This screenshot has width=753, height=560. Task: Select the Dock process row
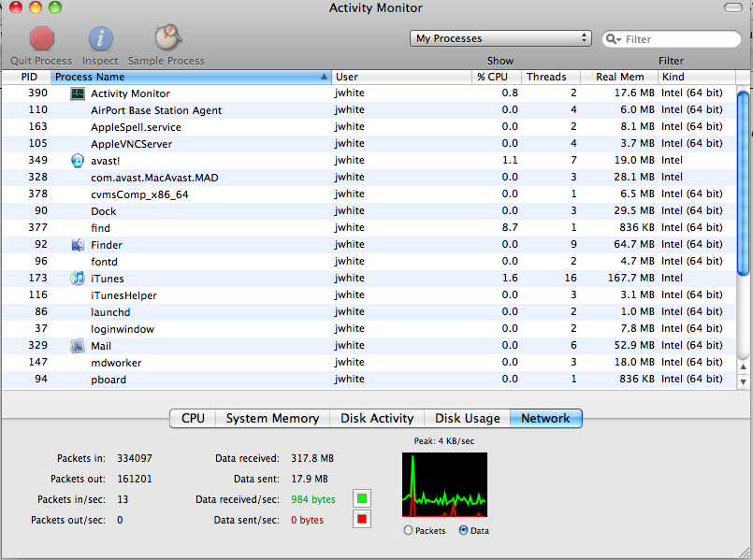[369, 210]
